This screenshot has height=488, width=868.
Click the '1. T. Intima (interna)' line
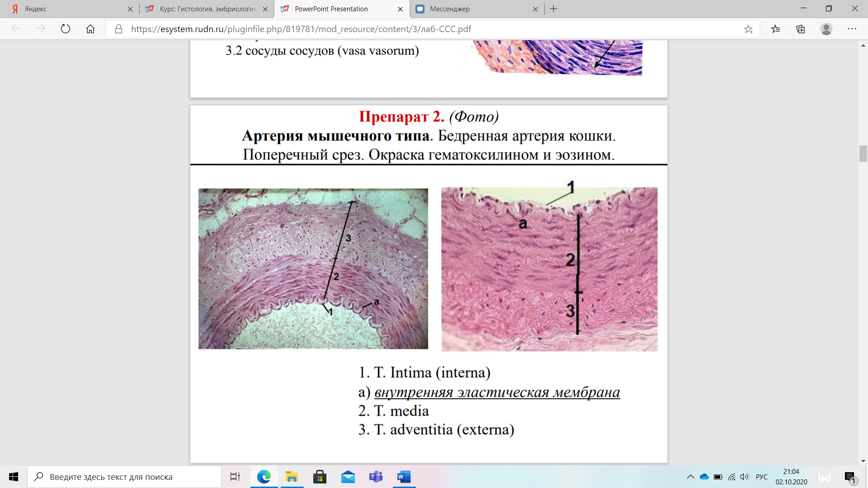[x=425, y=372]
